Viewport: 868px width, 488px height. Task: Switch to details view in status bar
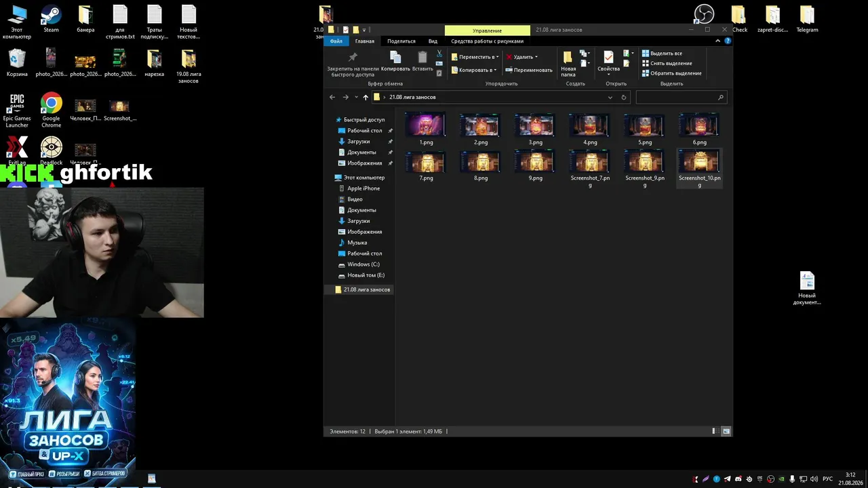click(715, 431)
